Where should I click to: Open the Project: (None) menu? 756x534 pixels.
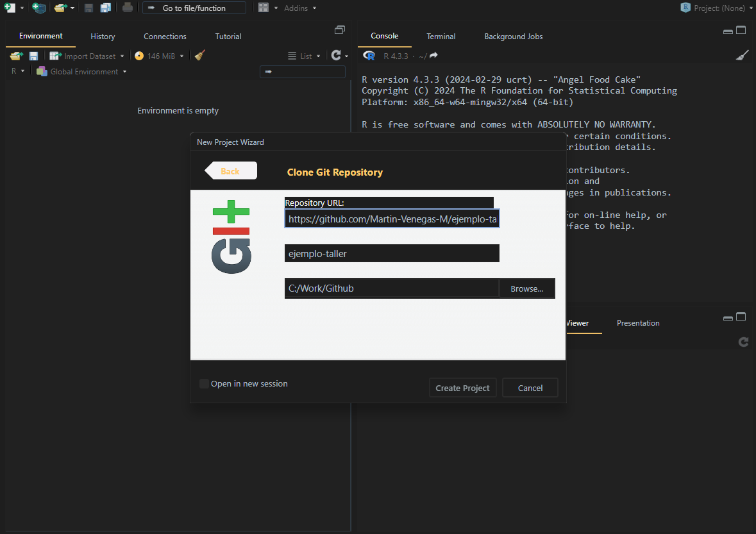(x=716, y=8)
